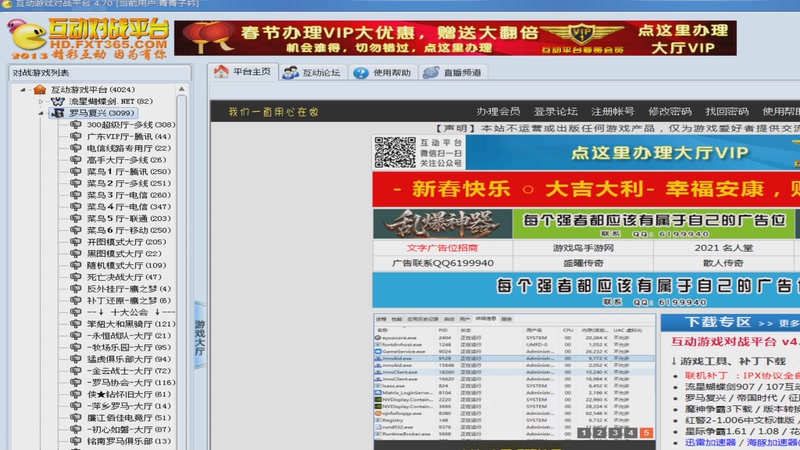Click the WeChat QR code image
Viewport: 800px width, 450px height.
[x=395, y=152]
